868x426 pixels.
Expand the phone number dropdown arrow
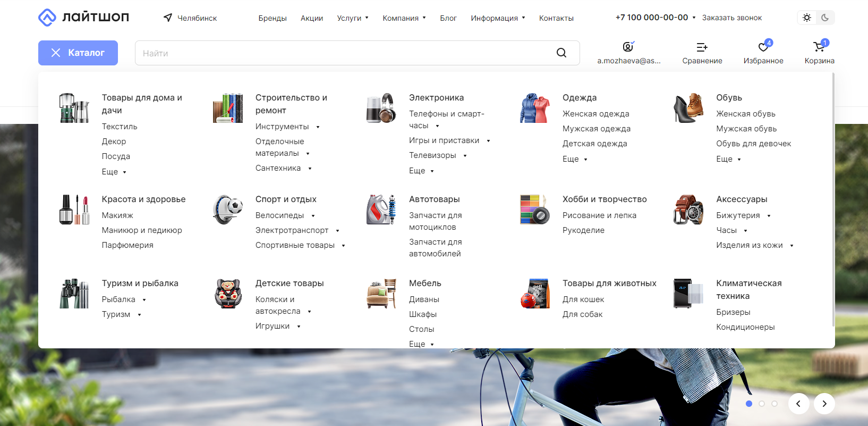pos(694,18)
